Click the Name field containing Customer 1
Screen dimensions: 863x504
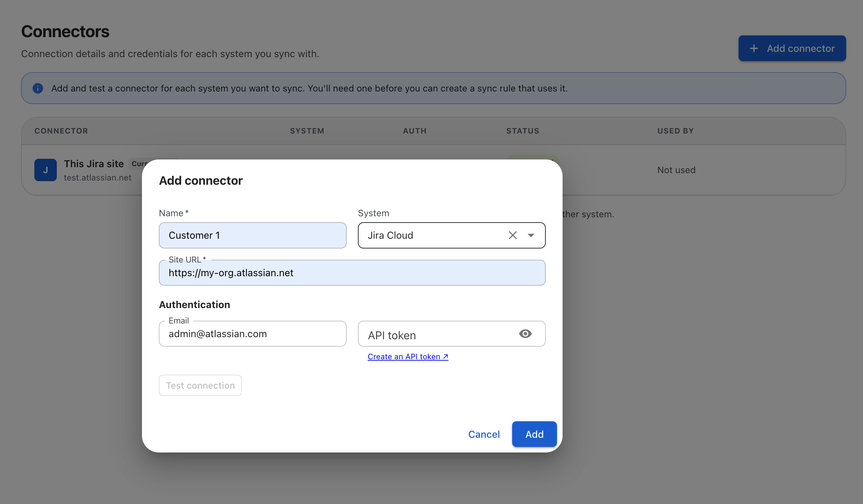point(252,235)
